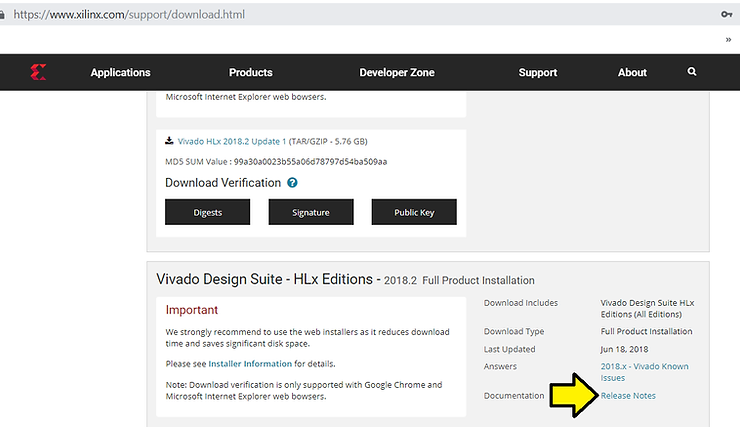Image resolution: width=740 pixels, height=427 pixels.
Task: Select Products in navigation bar
Action: 250,72
